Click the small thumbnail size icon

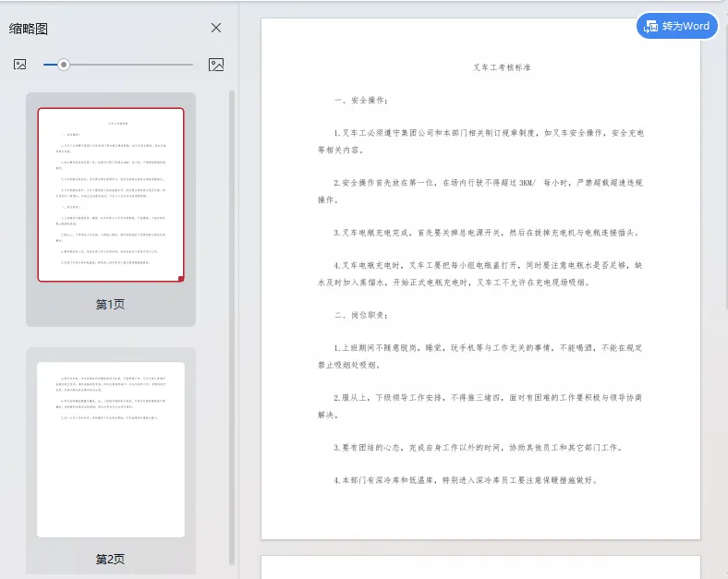point(20,65)
